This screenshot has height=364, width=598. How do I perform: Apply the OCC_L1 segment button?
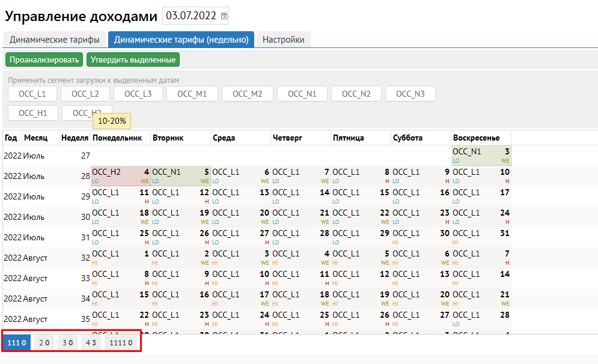point(32,94)
